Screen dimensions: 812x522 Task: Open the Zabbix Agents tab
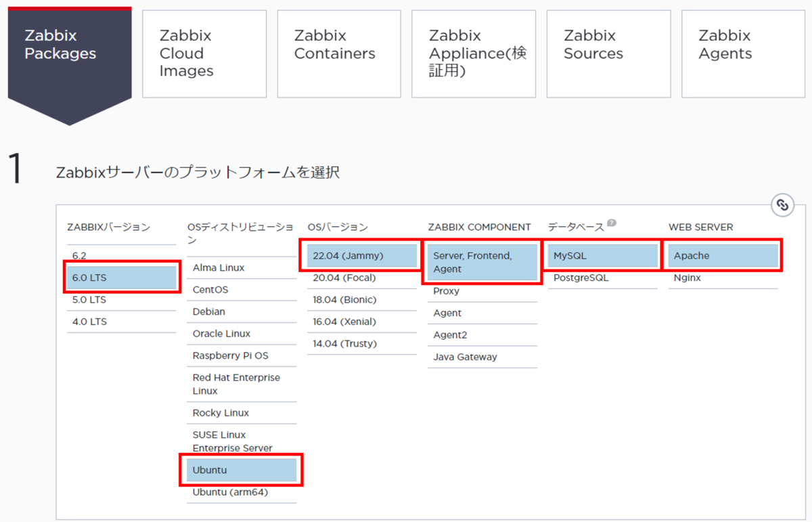point(743,53)
